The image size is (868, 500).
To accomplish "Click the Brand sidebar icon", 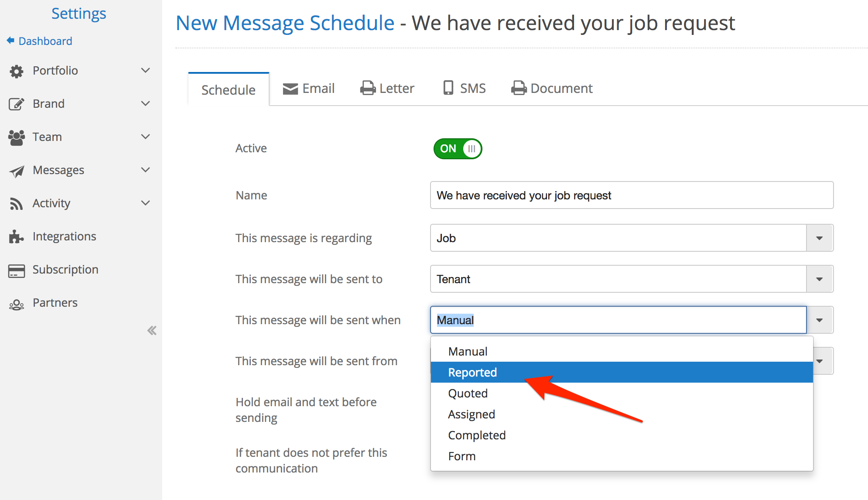I will tap(16, 103).
